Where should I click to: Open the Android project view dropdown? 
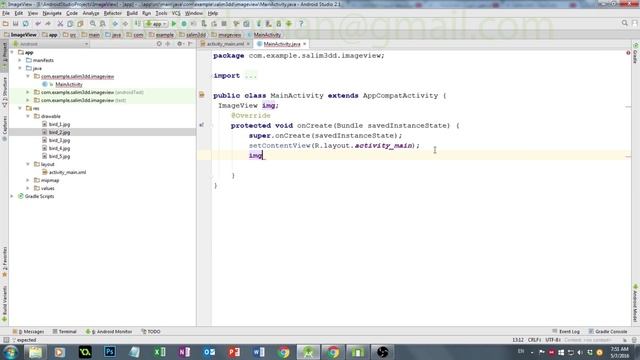[50, 44]
